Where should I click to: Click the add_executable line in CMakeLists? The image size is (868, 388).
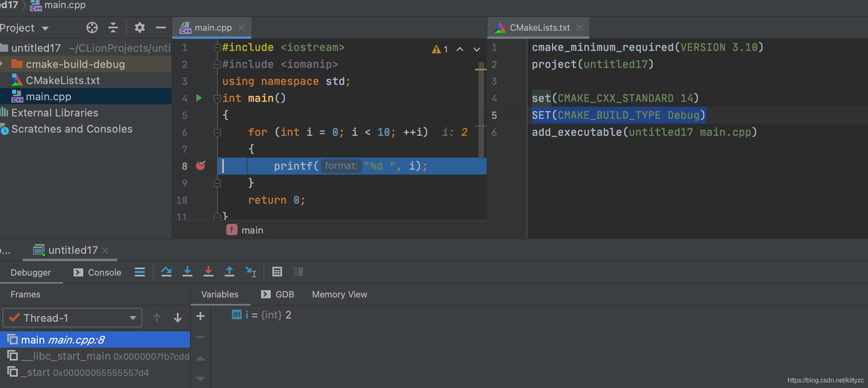644,132
